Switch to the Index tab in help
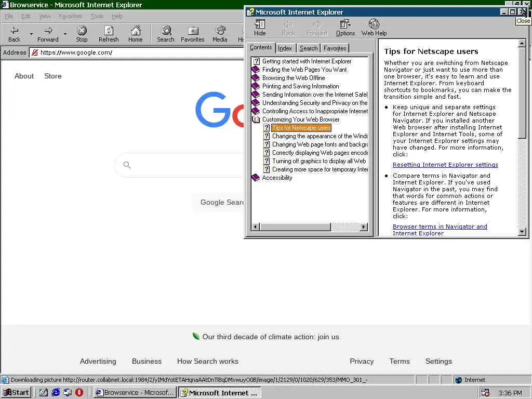The width and height of the screenshot is (532, 399). [x=285, y=48]
